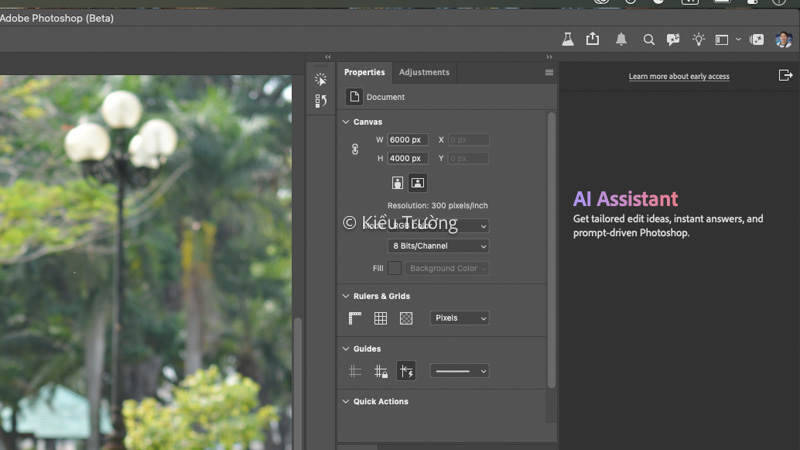Open the guide line style dropdown

(x=460, y=371)
